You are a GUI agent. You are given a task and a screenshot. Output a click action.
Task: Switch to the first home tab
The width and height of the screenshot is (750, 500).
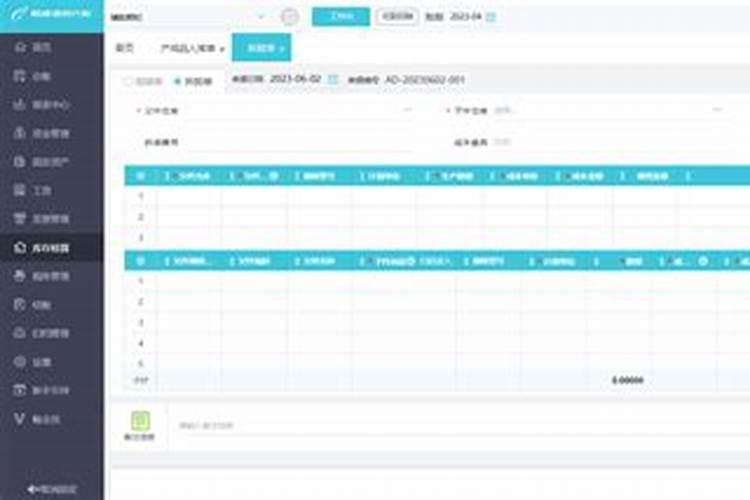point(124,47)
